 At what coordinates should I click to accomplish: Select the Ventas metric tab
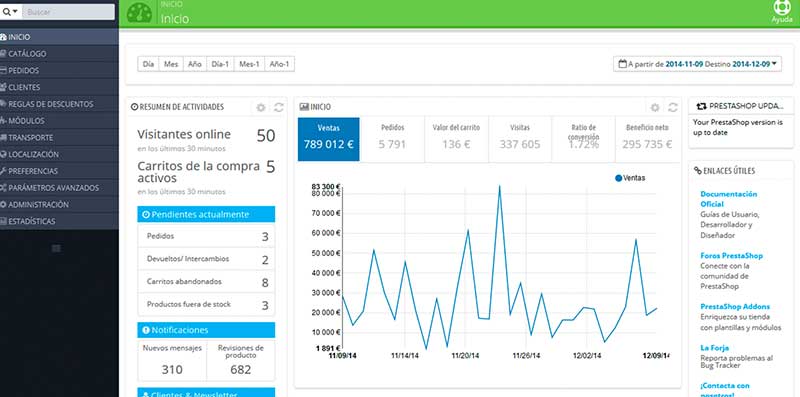pos(329,139)
